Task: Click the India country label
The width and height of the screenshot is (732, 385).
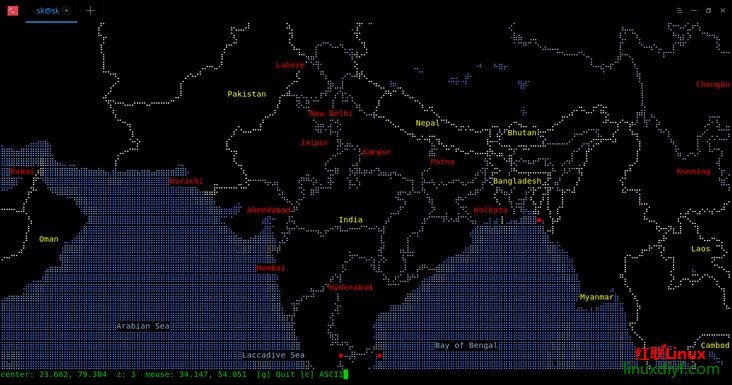Action: 351,220
